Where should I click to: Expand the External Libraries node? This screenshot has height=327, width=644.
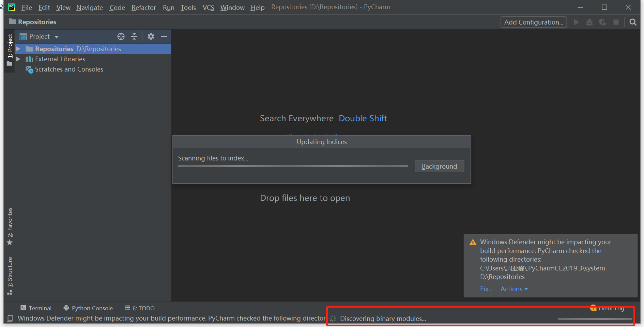[x=19, y=59]
